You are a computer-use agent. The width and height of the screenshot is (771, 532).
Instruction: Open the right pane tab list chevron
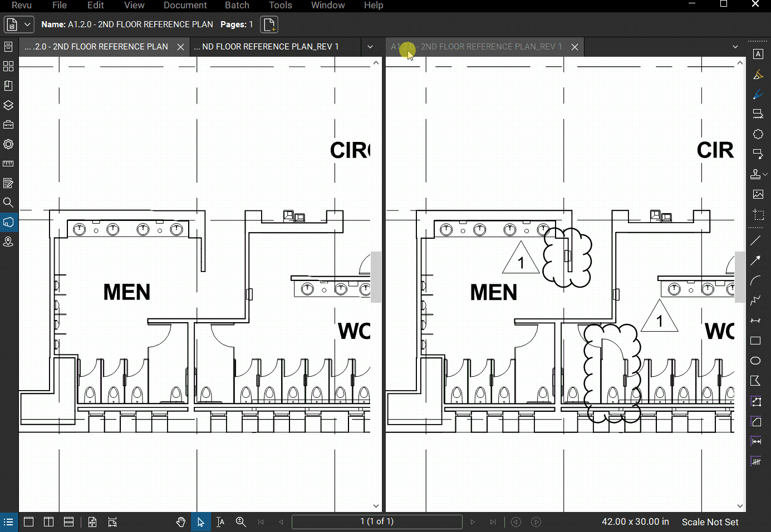click(735, 47)
